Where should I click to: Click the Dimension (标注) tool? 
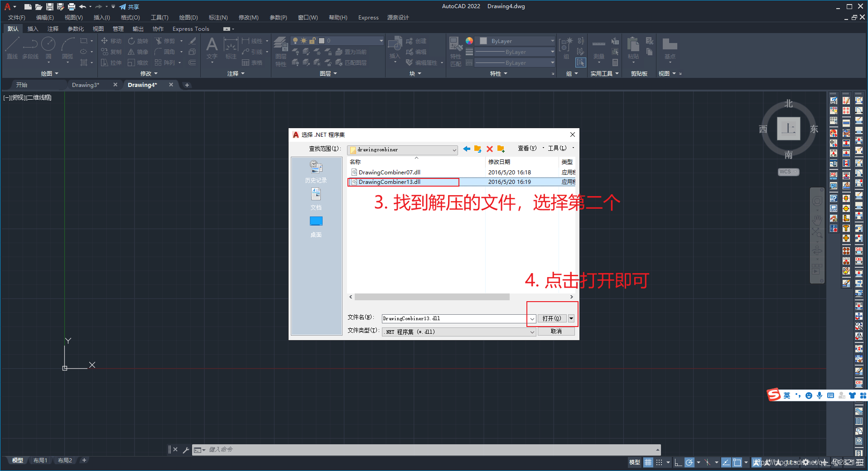tap(231, 48)
